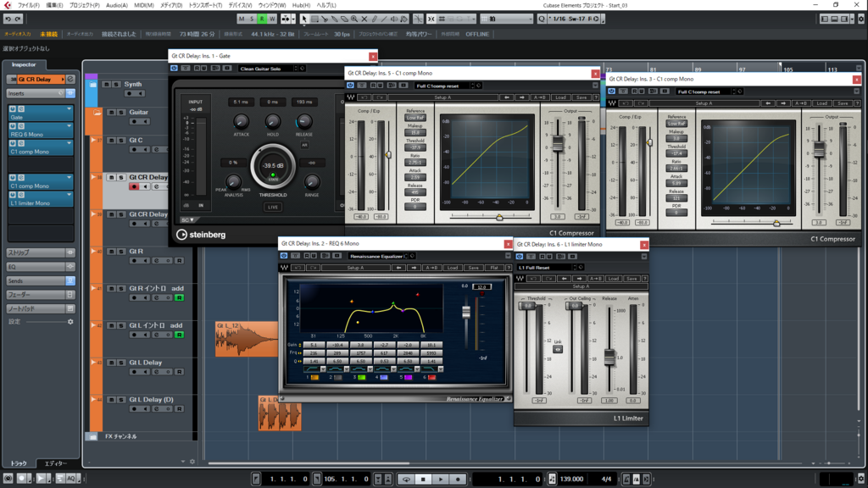
Task: Select the Erase tool in toolbar
Action: 344,19
